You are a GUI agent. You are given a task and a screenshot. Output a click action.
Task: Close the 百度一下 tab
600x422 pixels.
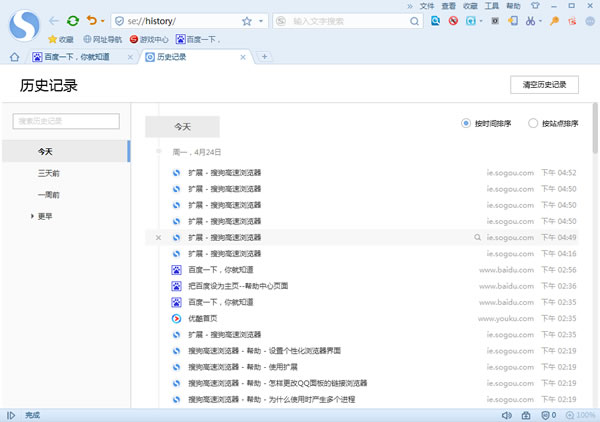click(130, 57)
